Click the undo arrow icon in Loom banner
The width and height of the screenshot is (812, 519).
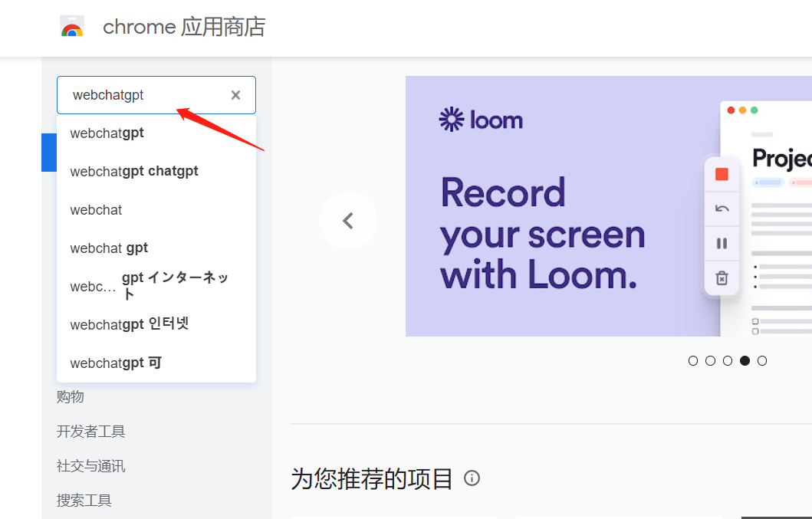click(722, 209)
